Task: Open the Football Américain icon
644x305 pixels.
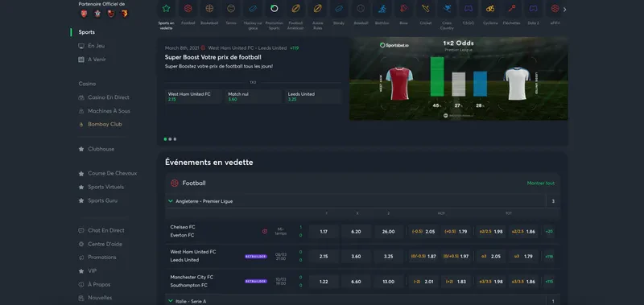Action: click(295, 8)
